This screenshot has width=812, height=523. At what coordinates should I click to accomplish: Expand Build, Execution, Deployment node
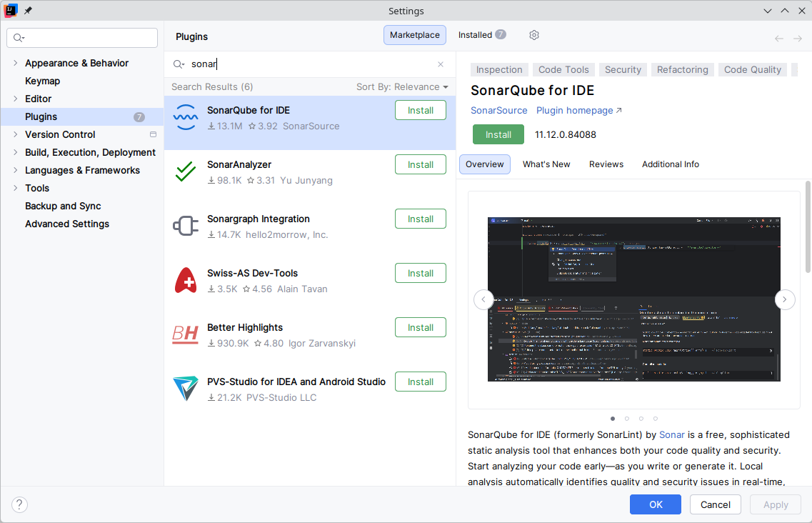(16, 152)
